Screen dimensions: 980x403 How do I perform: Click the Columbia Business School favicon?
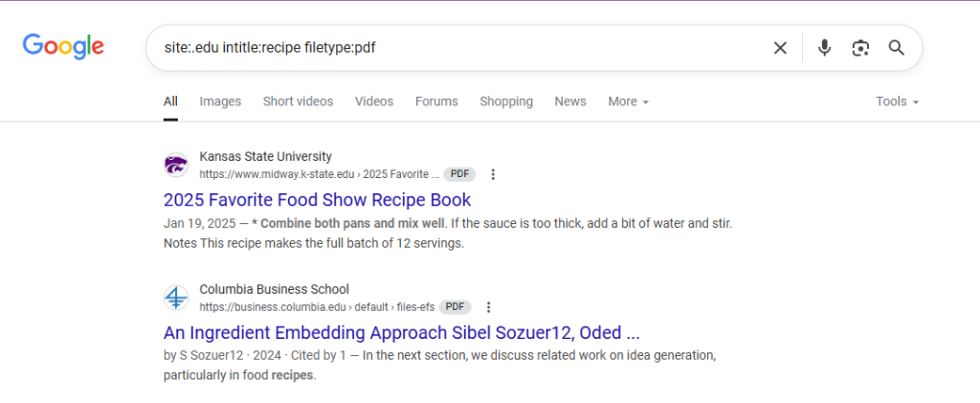(176, 298)
